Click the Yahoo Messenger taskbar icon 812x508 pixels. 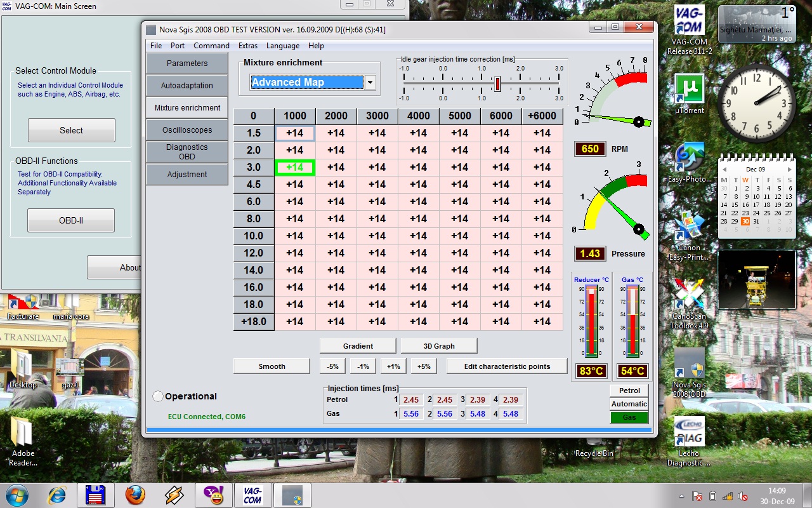[x=213, y=495]
